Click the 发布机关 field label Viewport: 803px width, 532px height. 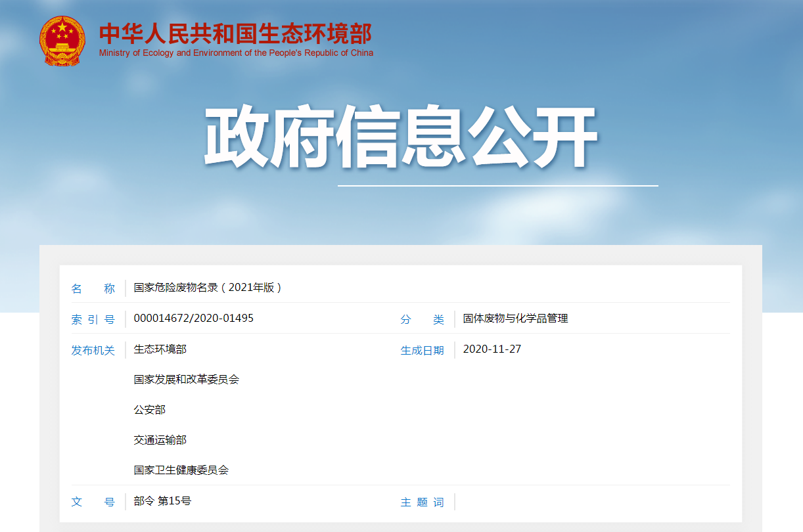(x=93, y=350)
